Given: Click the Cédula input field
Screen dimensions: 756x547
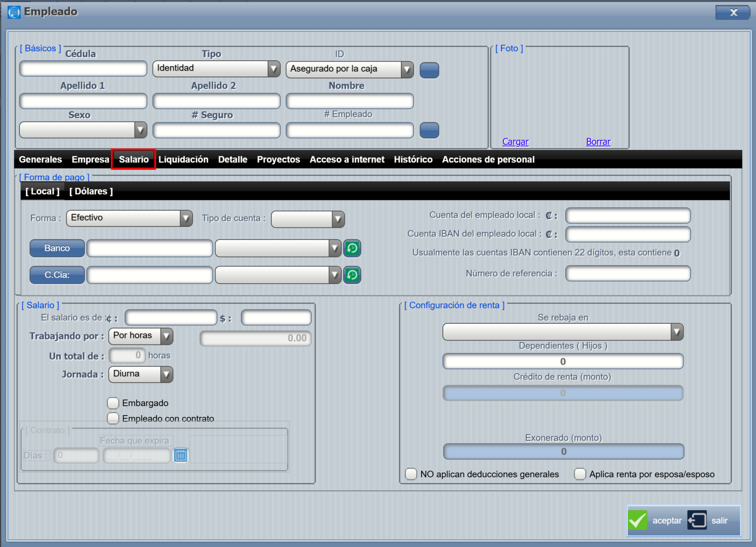Looking at the screenshot, I should point(83,69).
